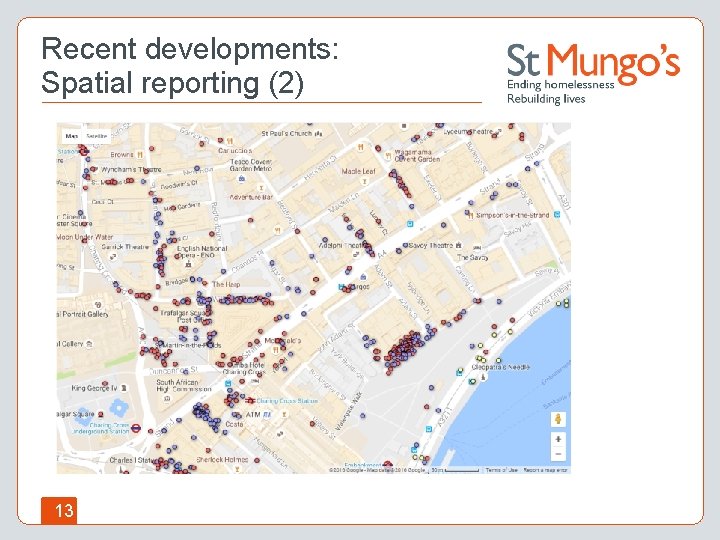The image size is (720, 540).
Task: Click The Savoy hotel label
Action: (472, 257)
